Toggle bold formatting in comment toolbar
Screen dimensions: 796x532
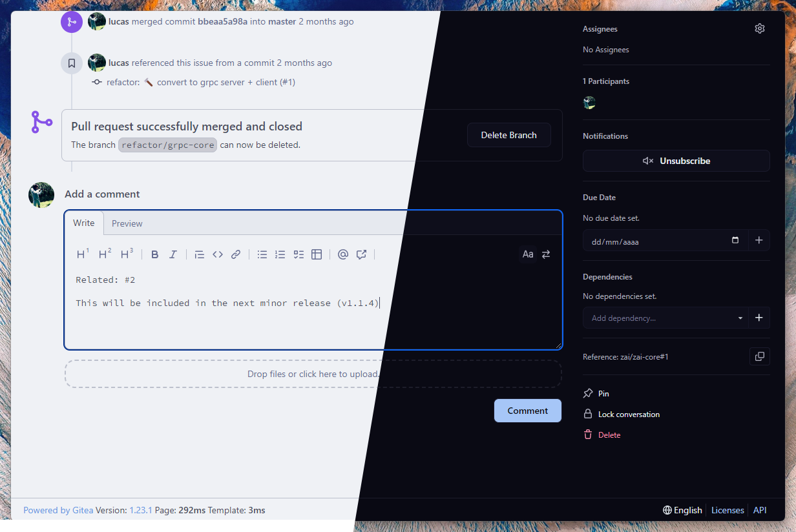tap(155, 254)
